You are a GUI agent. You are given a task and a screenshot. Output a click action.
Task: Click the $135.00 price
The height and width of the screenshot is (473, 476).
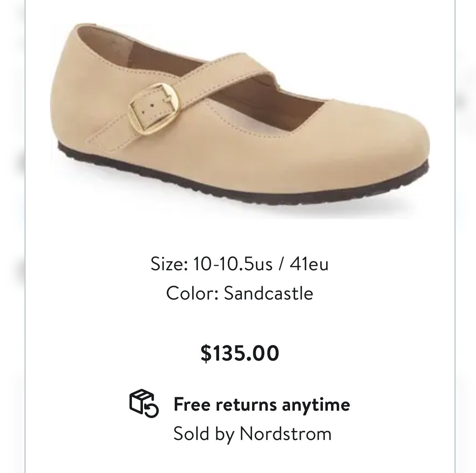click(x=239, y=353)
